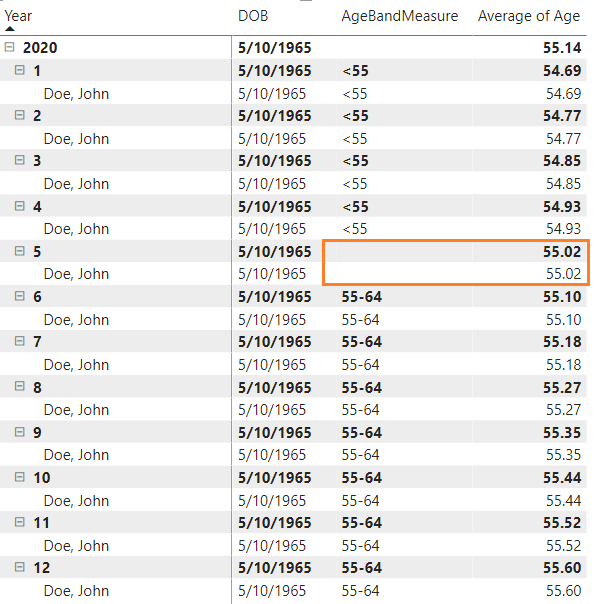Collapse month 10 row
The height and width of the screenshot is (604, 599).
(20, 477)
